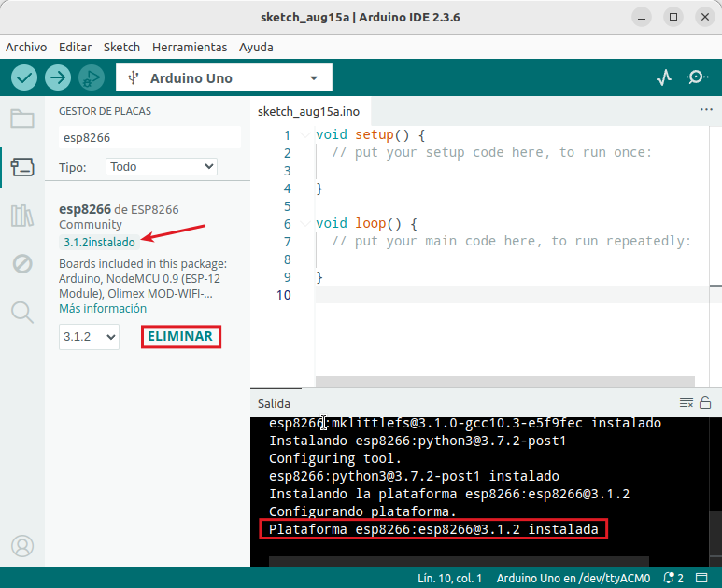The height and width of the screenshot is (588, 722).
Task: Open the Serial Plotter icon
Action: [x=663, y=77]
